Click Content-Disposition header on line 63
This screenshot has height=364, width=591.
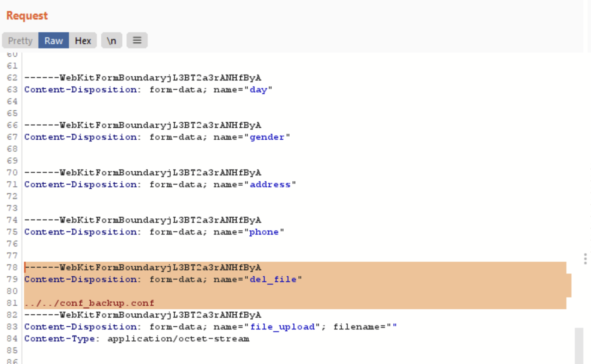tap(81, 90)
